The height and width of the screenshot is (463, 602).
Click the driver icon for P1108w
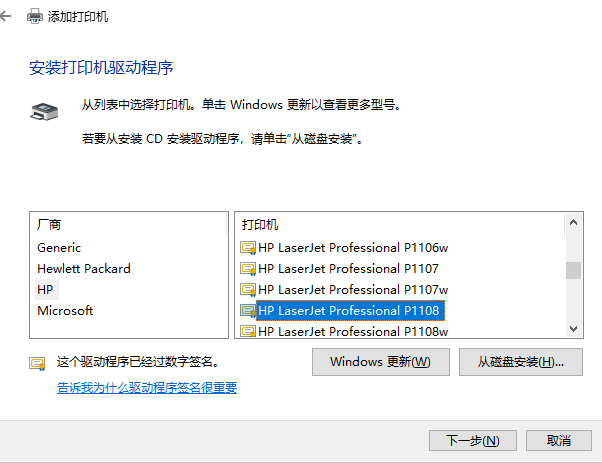(x=248, y=331)
